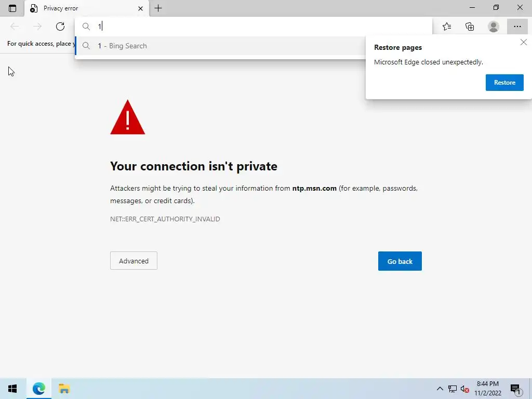The width and height of the screenshot is (532, 399).
Task: Open the Collections icon
Action: coord(470,26)
